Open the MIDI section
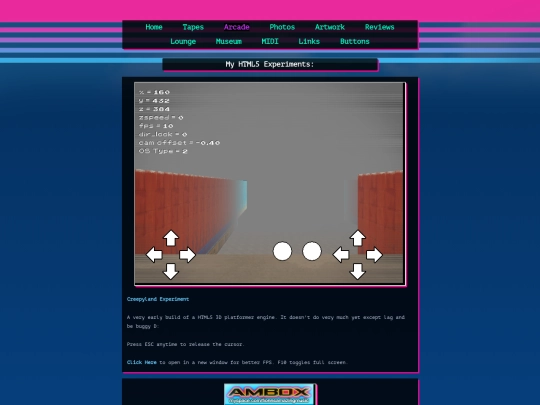 coord(270,41)
